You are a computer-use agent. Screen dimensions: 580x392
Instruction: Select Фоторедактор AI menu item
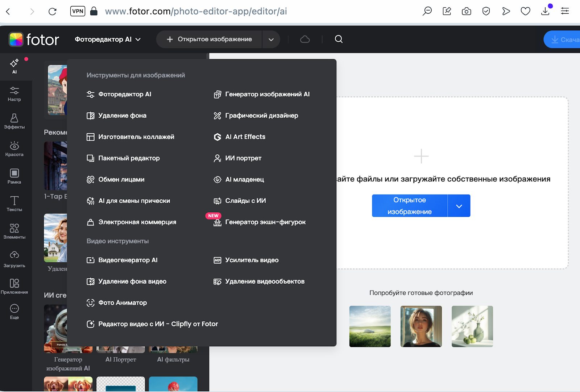pyautogui.click(x=119, y=94)
